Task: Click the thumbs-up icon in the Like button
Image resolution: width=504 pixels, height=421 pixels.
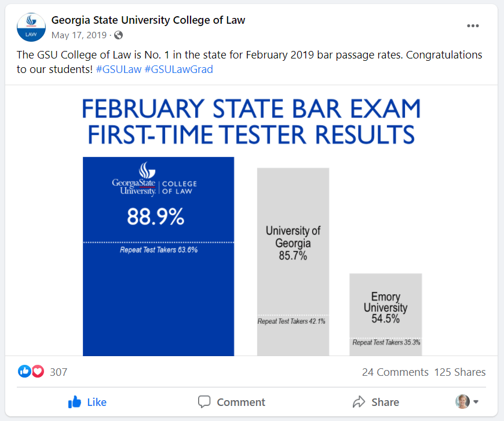Action: (75, 401)
